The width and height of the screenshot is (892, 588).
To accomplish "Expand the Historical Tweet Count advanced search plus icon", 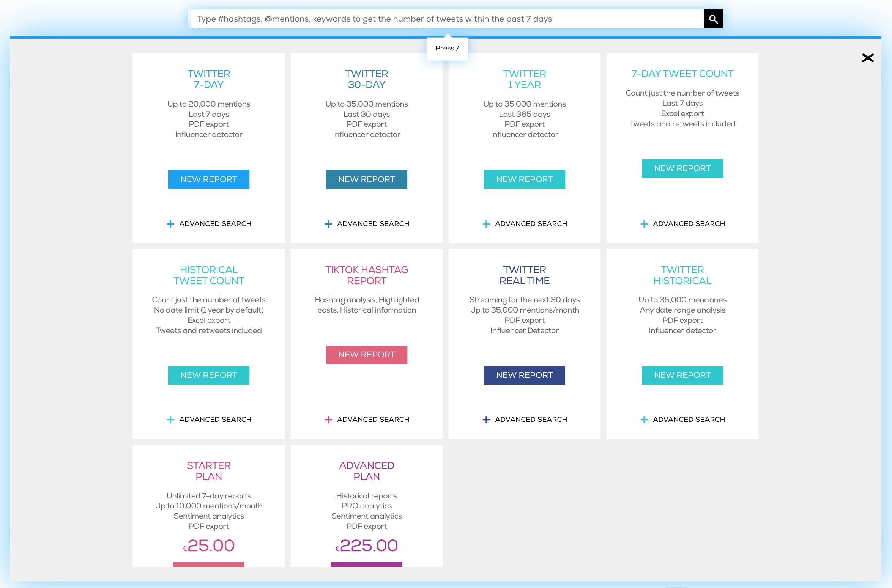I will tap(170, 420).
